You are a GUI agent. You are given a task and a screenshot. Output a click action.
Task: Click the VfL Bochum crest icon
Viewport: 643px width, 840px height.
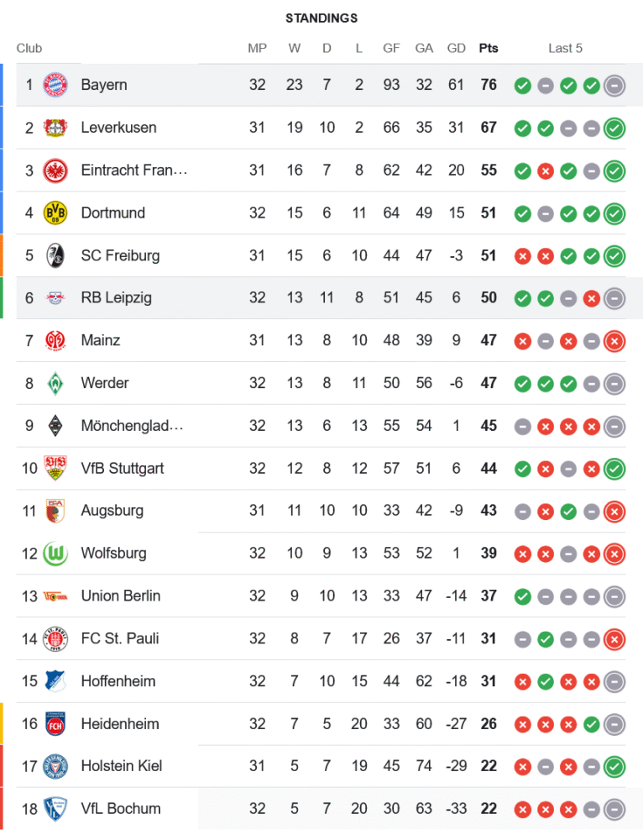[x=55, y=808]
